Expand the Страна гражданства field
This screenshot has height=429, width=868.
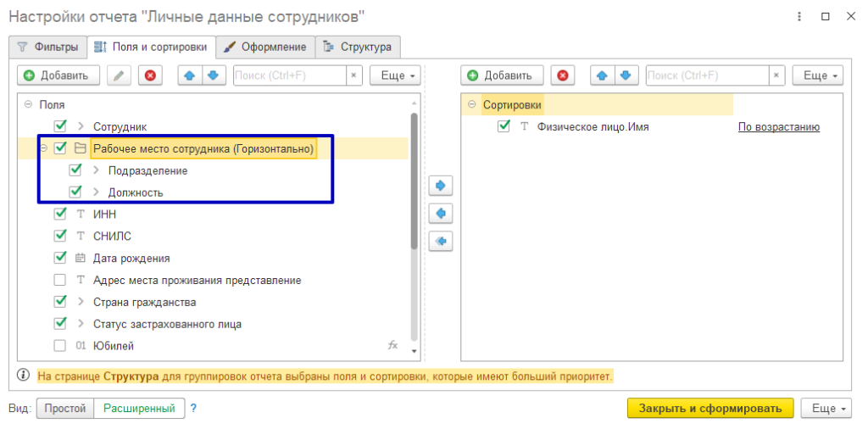(81, 302)
